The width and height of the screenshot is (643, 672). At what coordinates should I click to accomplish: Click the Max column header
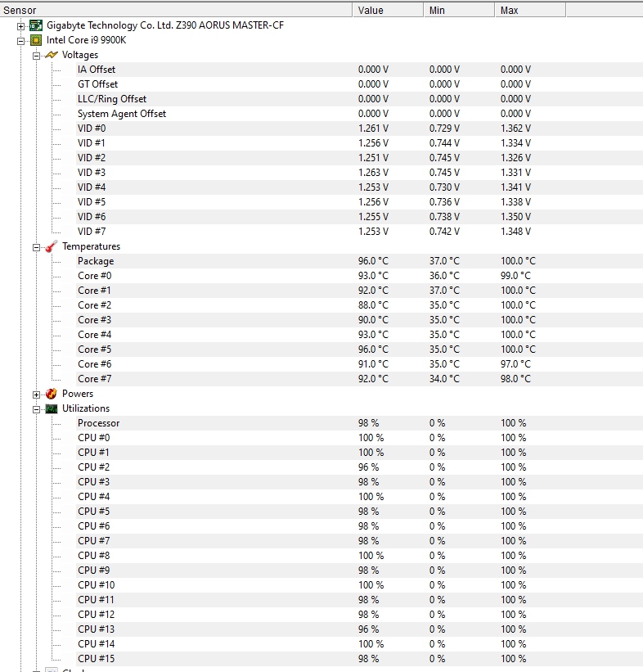530,10
